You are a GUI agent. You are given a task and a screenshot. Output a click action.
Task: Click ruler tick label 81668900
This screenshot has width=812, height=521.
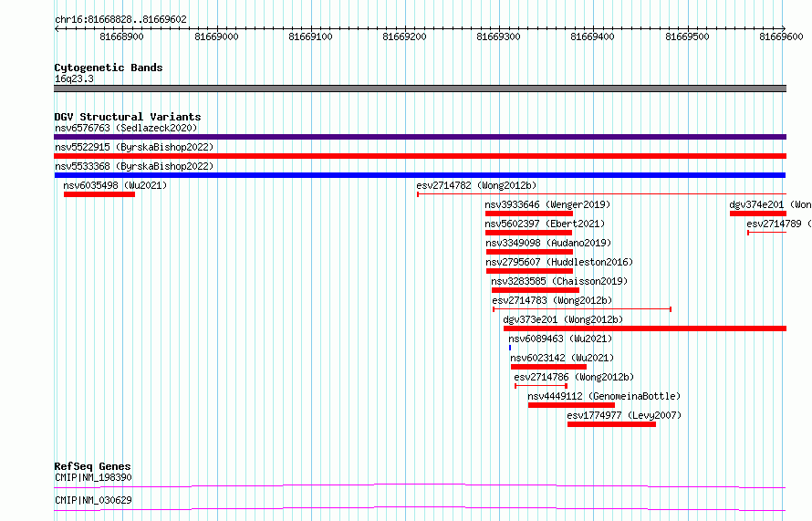121,36
